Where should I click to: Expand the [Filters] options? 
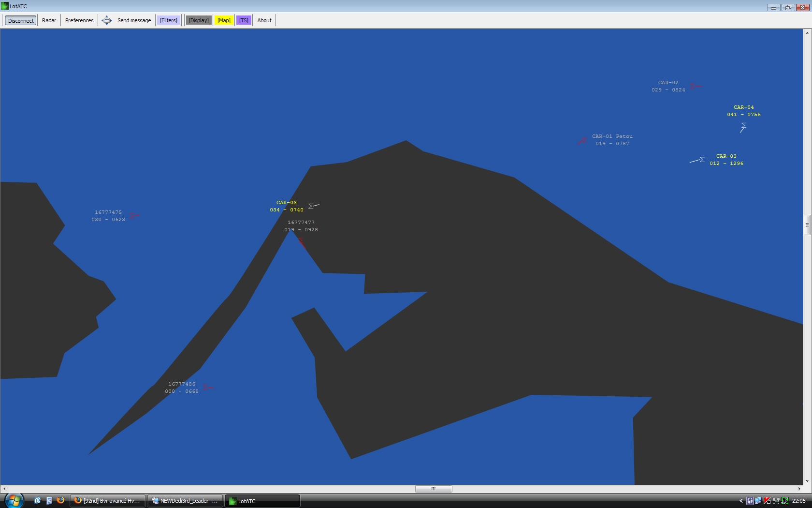[x=169, y=20]
